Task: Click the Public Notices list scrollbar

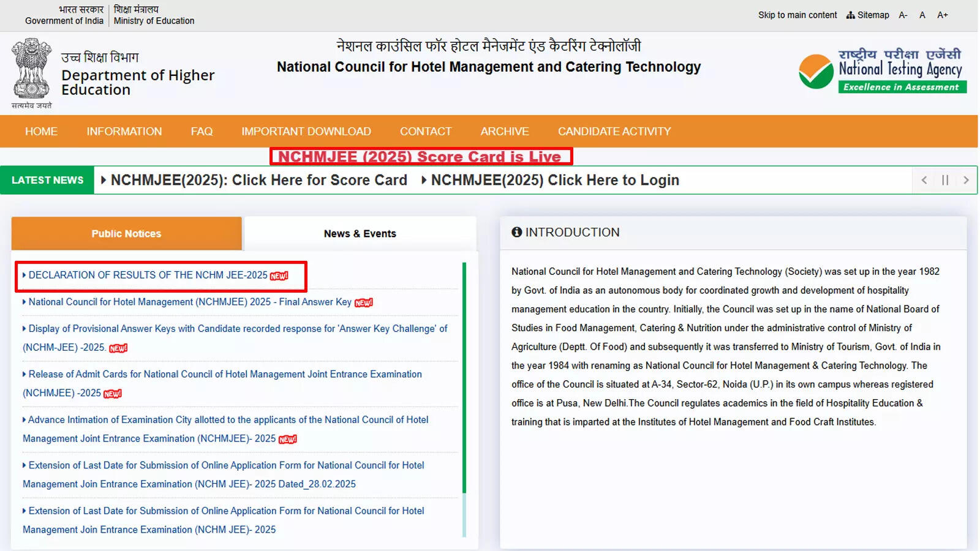Action: [x=464, y=380]
